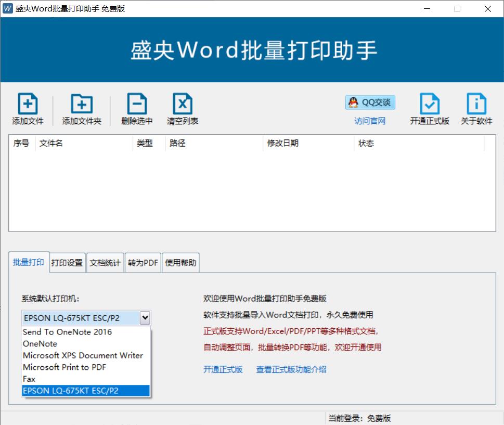
Task: Select Send To OneNote 2016 printer
Action: coord(86,332)
